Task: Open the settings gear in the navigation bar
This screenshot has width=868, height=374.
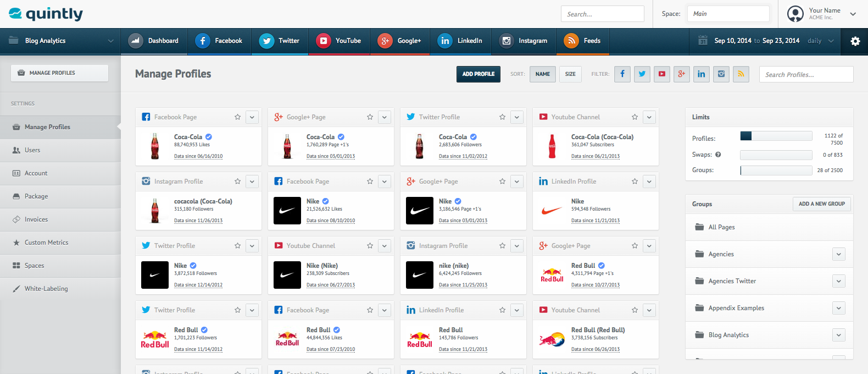Action: [x=855, y=41]
